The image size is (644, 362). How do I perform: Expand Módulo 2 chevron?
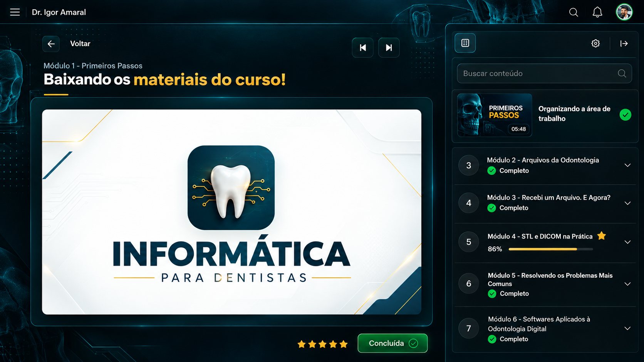tap(627, 165)
